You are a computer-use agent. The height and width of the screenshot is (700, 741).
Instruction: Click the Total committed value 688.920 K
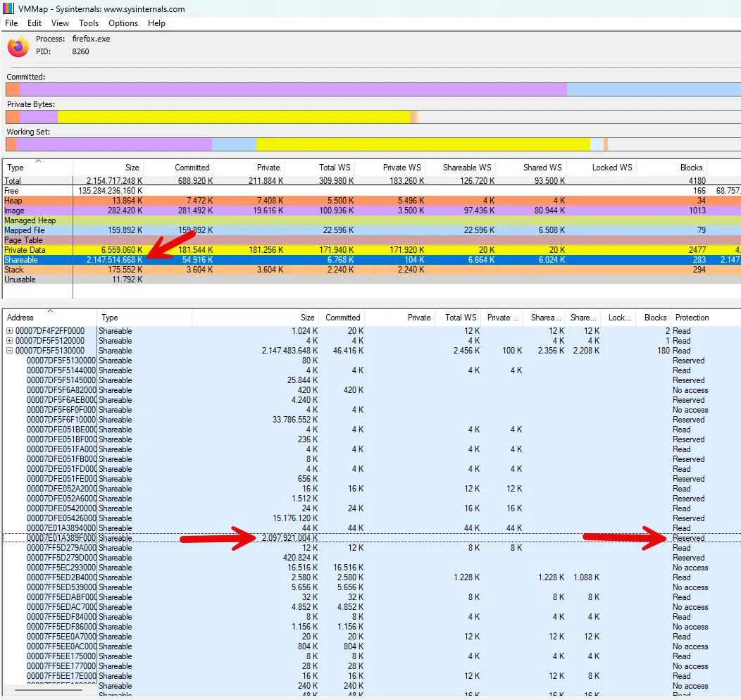click(195, 181)
